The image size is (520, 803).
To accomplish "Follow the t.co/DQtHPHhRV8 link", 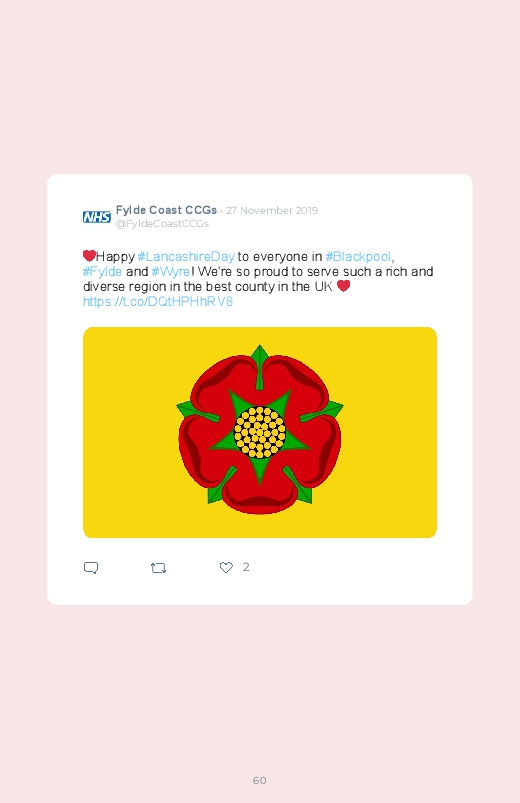I will pos(158,301).
